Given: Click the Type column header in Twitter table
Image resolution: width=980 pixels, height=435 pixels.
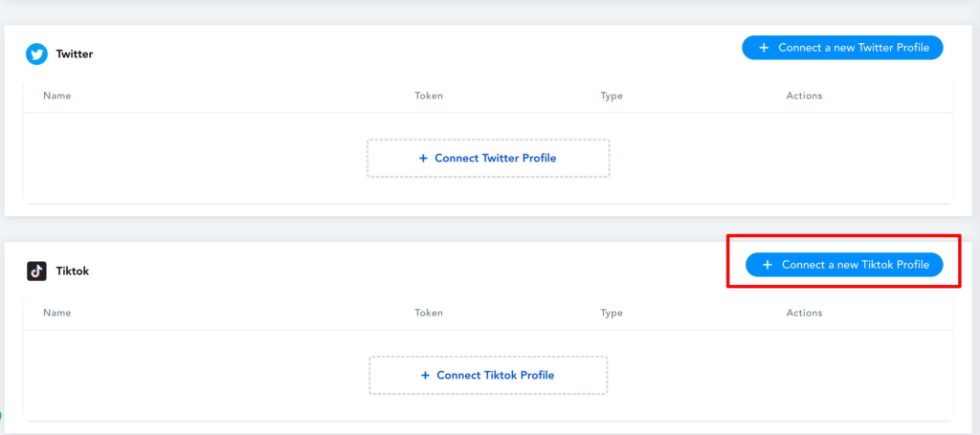Looking at the screenshot, I should (x=612, y=97).
